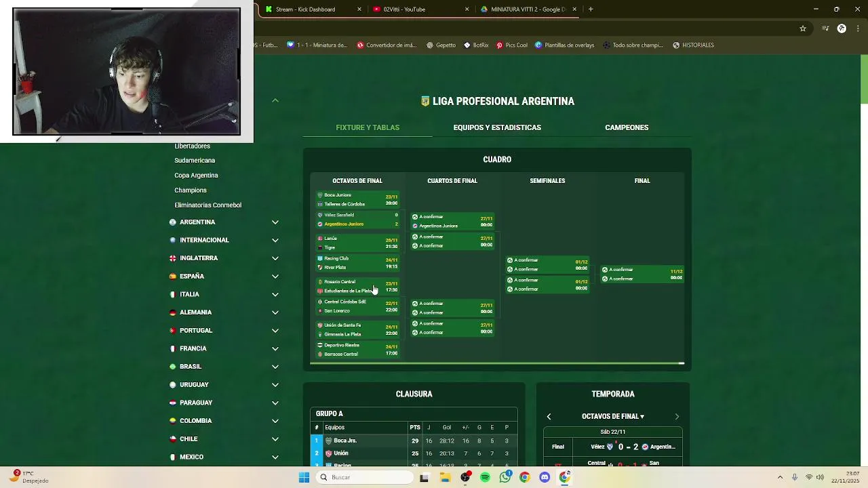Click the taskbar Buscar search box
The height and width of the screenshot is (488, 868).
(x=366, y=477)
